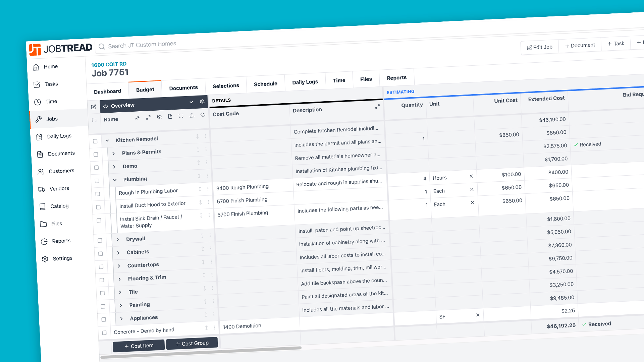Screen dimensions: 644x362
Task: Open Home from the sidebar
Action: coord(50,67)
